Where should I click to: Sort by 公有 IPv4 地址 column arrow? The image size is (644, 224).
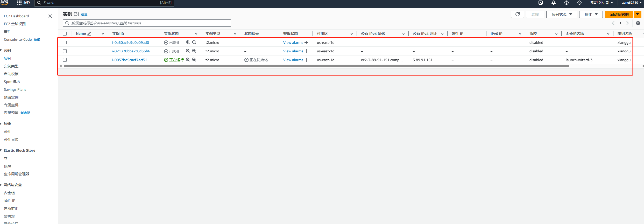(x=442, y=34)
